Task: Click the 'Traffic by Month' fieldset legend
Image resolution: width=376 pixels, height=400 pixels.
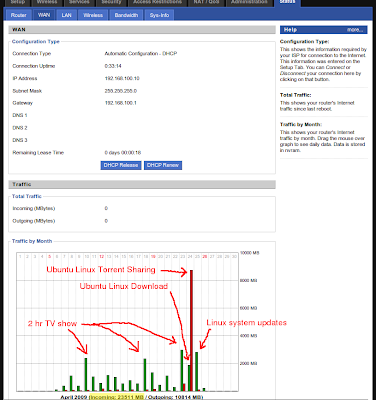Action: (x=32, y=241)
